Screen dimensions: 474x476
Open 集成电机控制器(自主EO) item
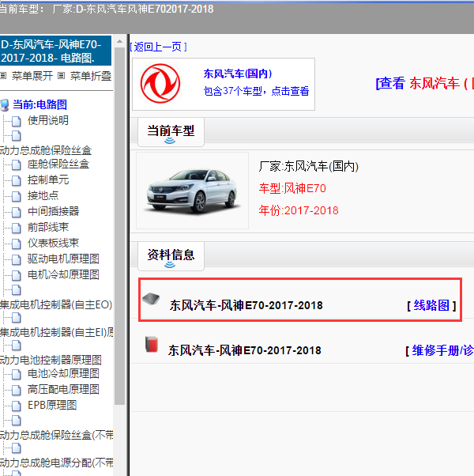point(56,304)
